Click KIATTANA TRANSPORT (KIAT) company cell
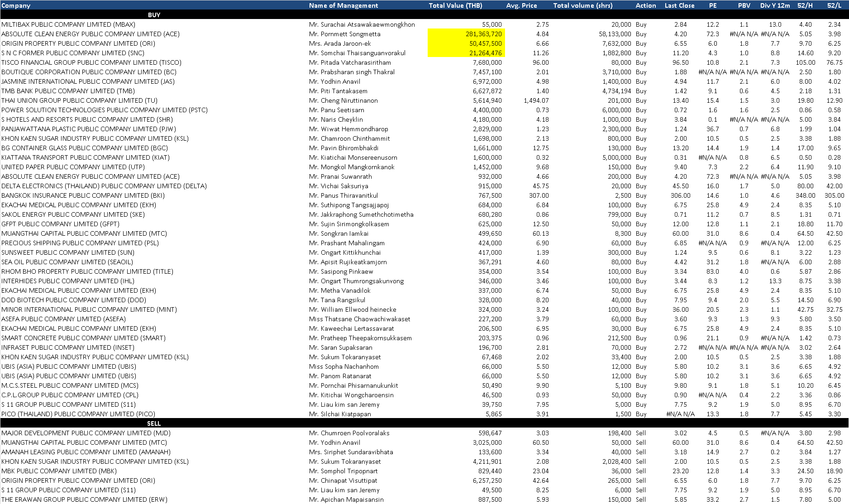The height and width of the screenshot is (504, 849). (x=86, y=157)
